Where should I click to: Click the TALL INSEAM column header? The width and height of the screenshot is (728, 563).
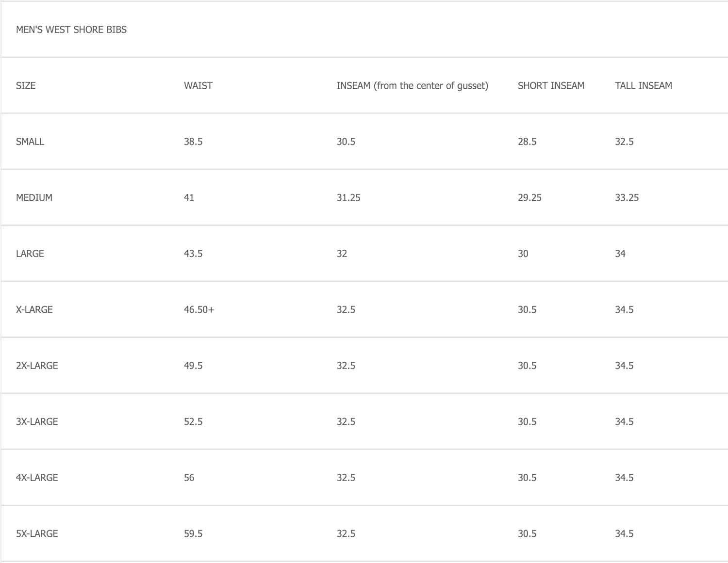pyautogui.click(x=644, y=86)
